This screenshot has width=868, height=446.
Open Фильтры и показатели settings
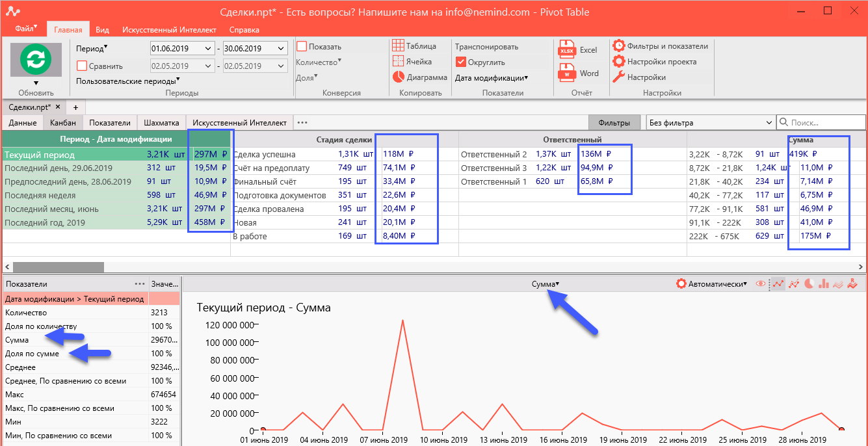click(618, 46)
